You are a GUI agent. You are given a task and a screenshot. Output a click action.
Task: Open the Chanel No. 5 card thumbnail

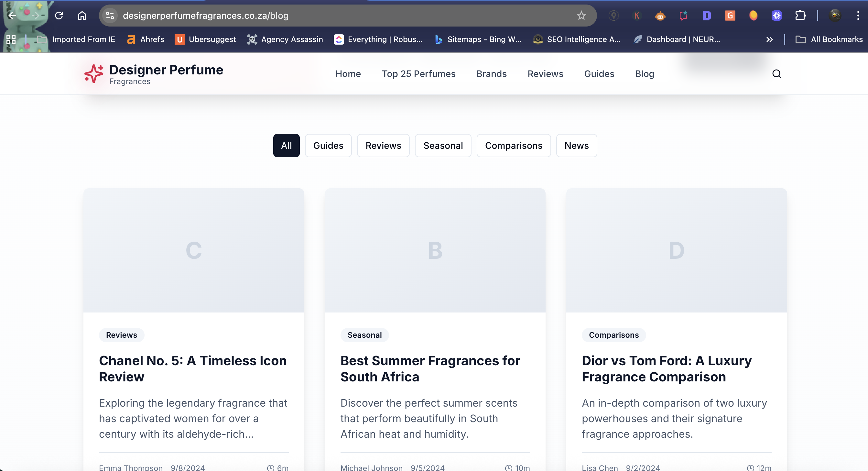[194, 250]
